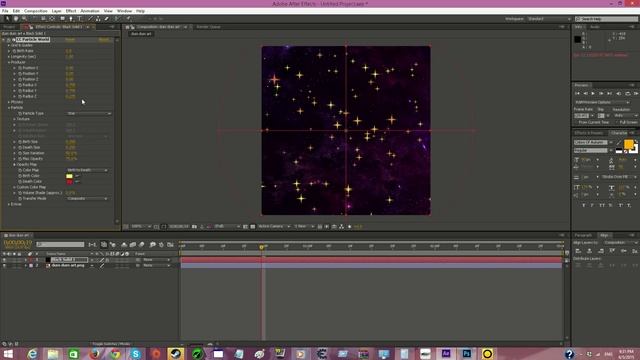The height and width of the screenshot is (360, 640).
Task: Open the Effect menu
Action: pyautogui.click(x=71, y=11)
